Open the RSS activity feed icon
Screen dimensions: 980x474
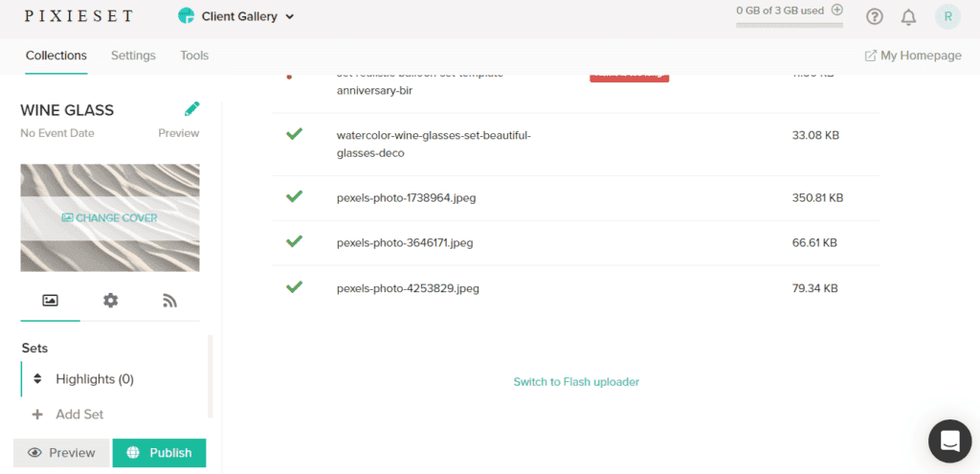tap(170, 301)
